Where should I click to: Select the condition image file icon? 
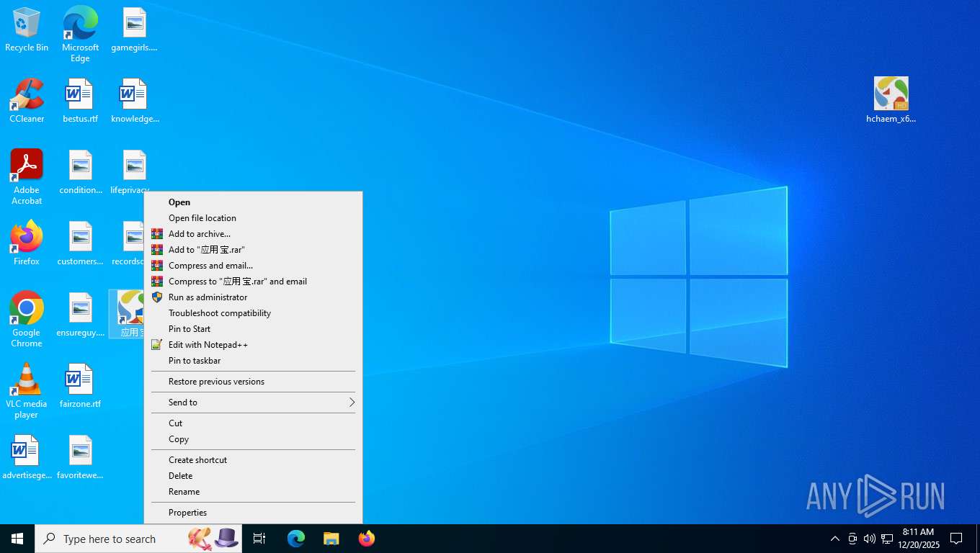[x=80, y=172]
